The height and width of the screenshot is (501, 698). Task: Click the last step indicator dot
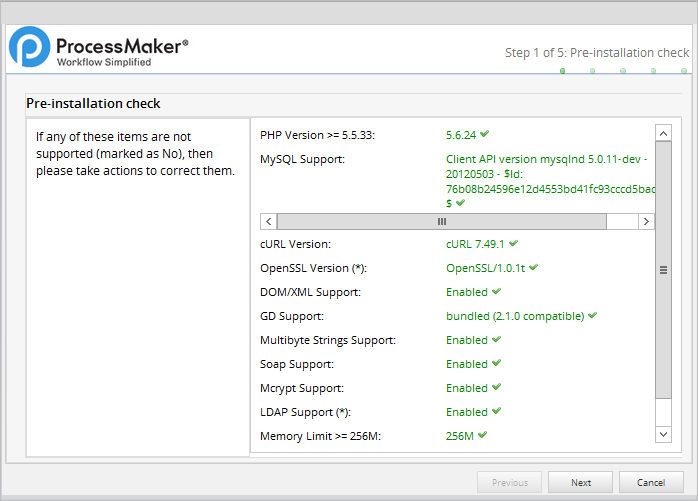(684, 71)
